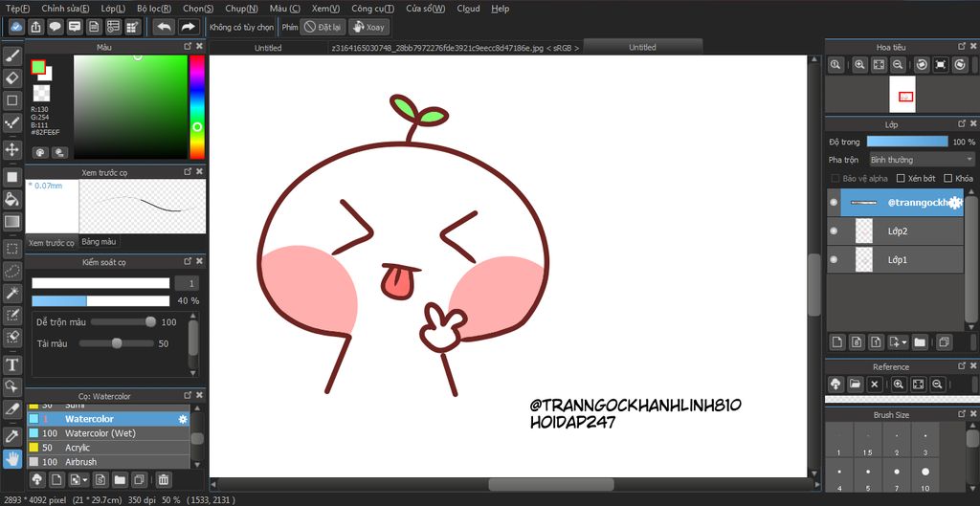This screenshot has width=980, height=506.
Task: Select the Brush tool
Action: [x=12, y=55]
